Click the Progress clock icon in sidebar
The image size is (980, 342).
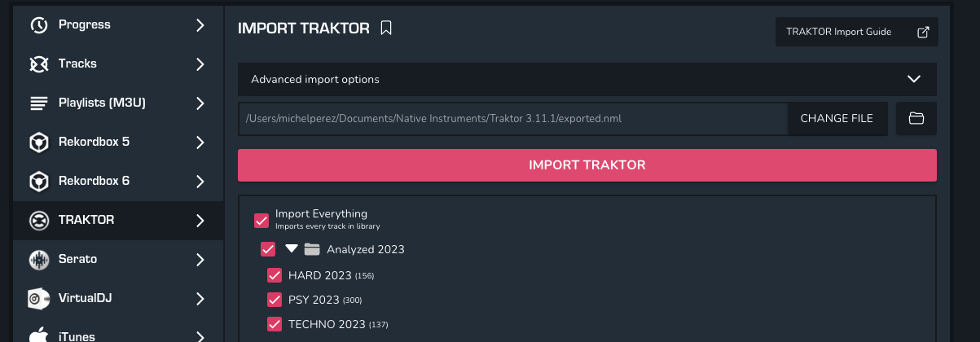[x=38, y=24]
